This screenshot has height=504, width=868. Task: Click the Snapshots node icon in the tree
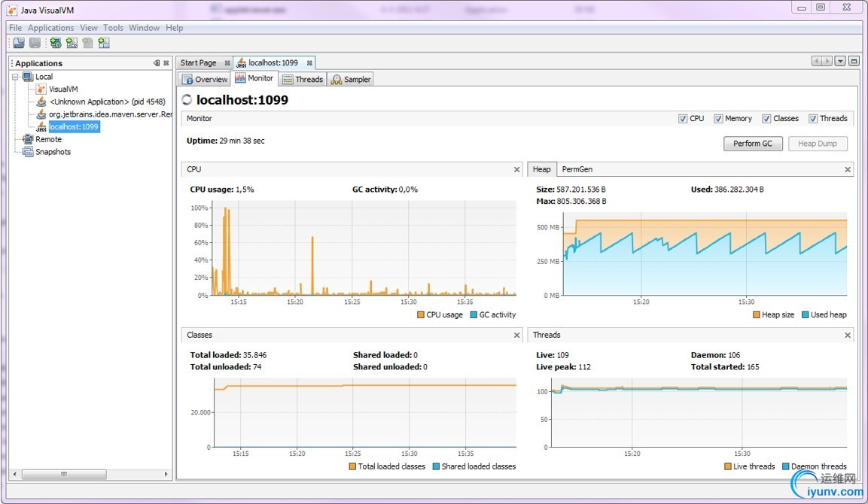pyautogui.click(x=28, y=151)
